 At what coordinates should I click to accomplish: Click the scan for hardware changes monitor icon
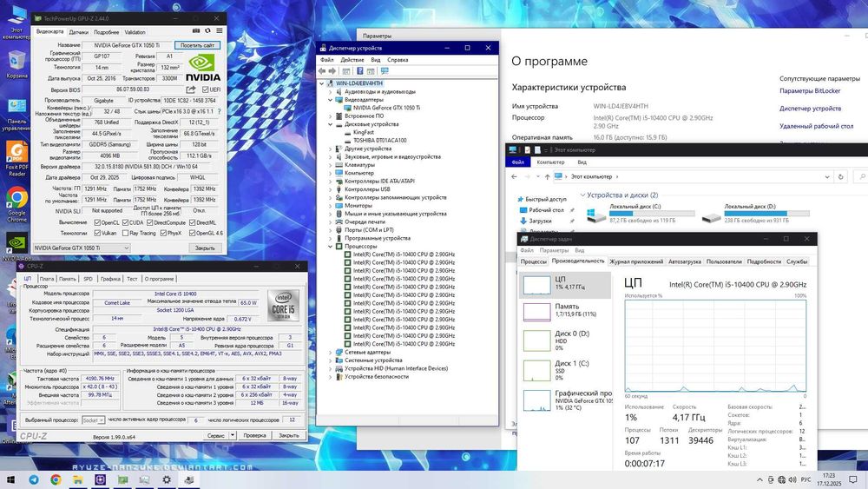[x=385, y=71]
